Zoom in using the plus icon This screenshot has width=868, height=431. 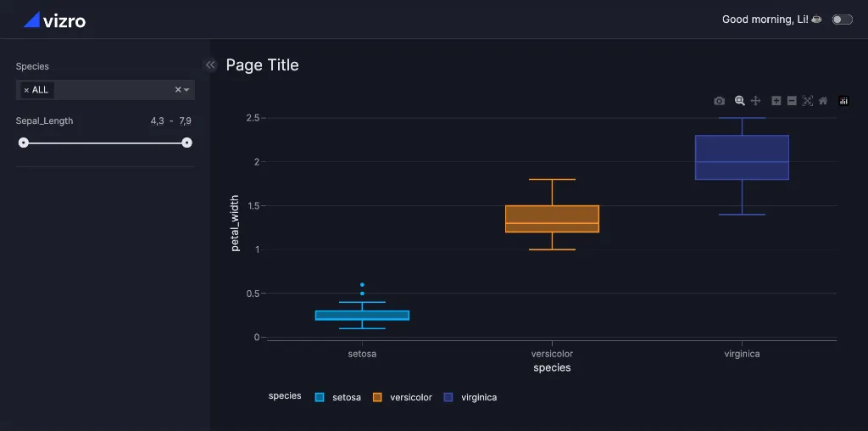click(776, 101)
